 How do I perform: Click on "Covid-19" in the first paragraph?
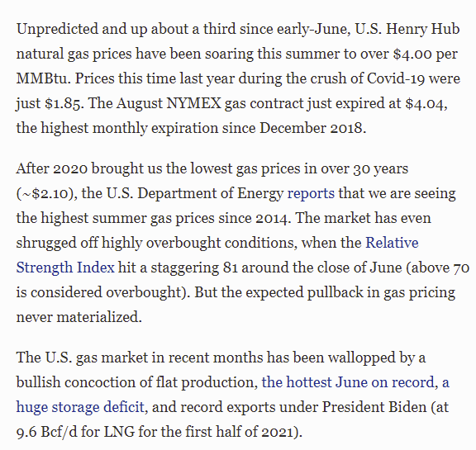click(x=396, y=78)
